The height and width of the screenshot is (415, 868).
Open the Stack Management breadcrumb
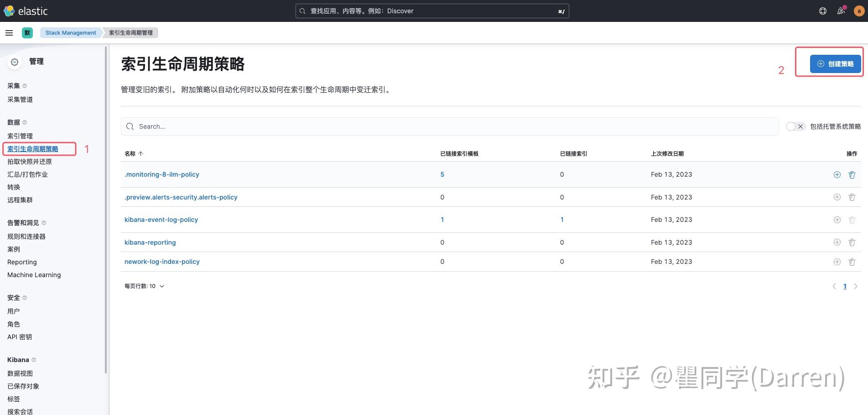pos(70,32)
